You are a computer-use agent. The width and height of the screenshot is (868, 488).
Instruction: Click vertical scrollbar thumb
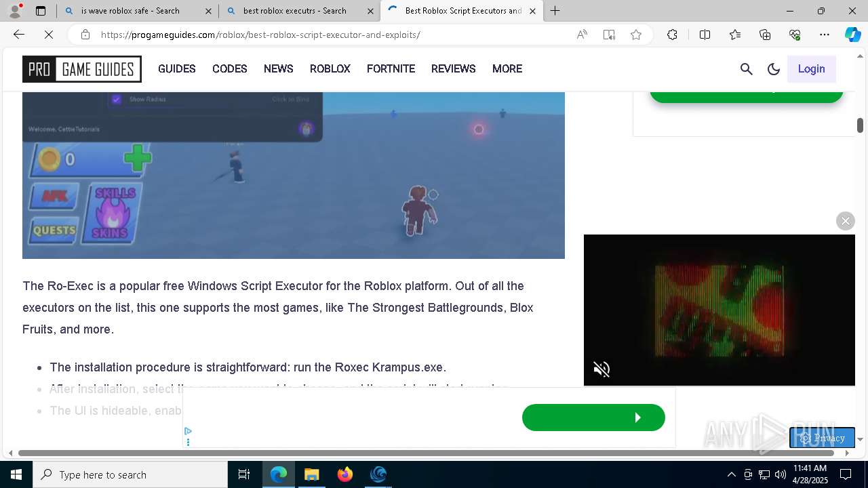click(860, 125)
